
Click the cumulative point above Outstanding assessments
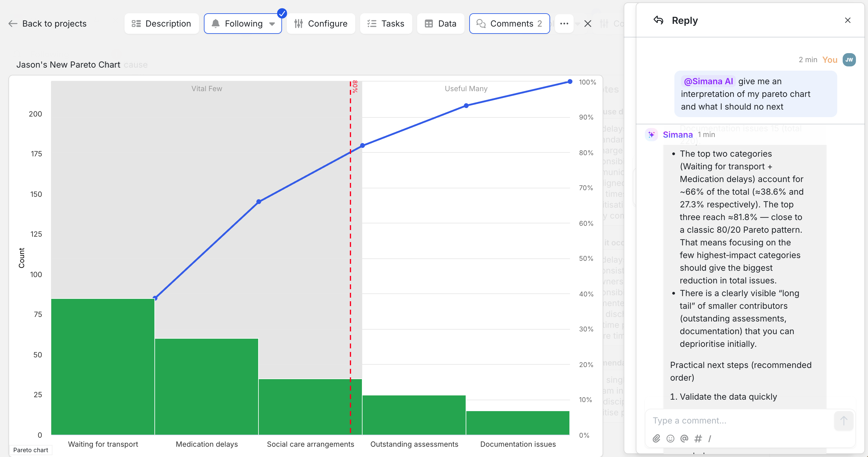click(x=466, y=106)
